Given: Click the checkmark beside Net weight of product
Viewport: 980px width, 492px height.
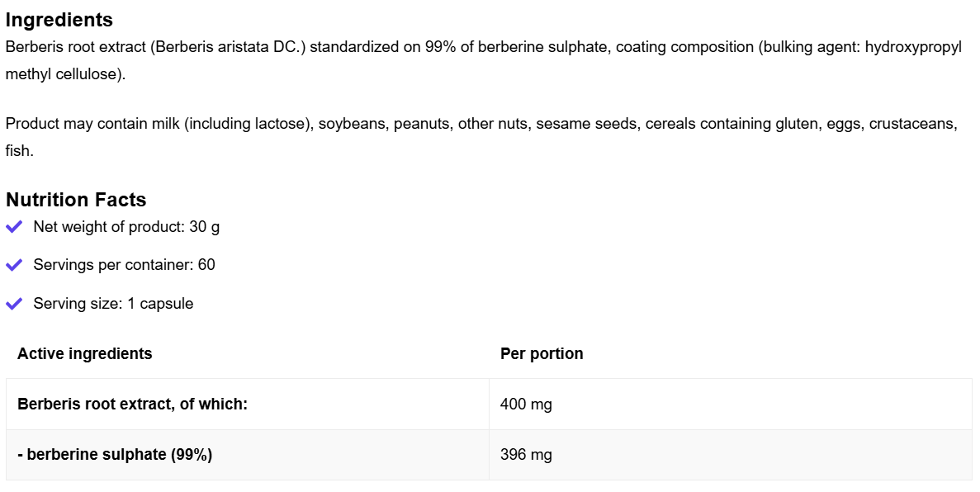Looking at the screenshot, I should [14, 226].
